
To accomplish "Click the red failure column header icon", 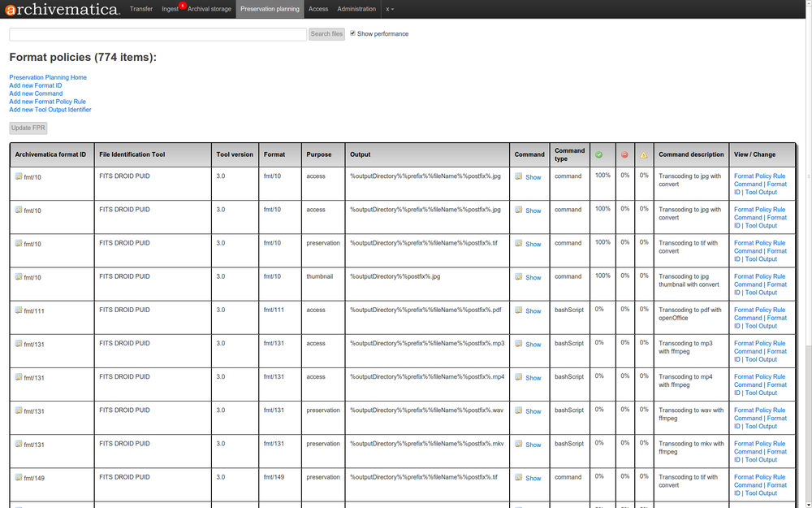I will click(x=624, y=154).
